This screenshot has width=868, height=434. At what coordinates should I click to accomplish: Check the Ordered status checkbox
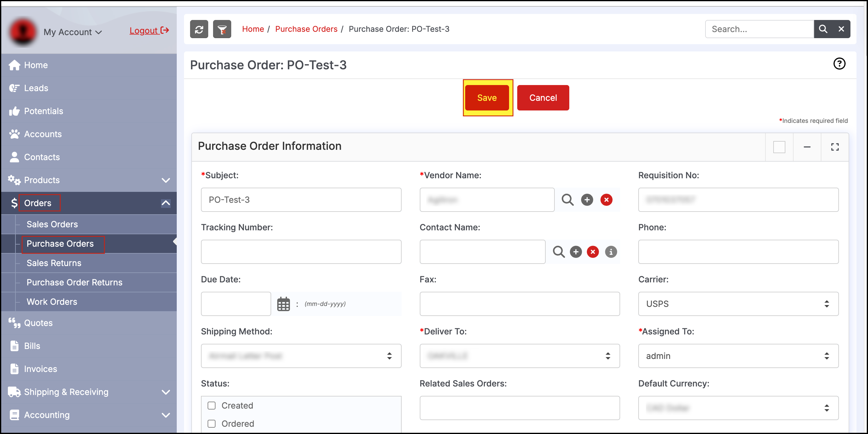point(212,424)
